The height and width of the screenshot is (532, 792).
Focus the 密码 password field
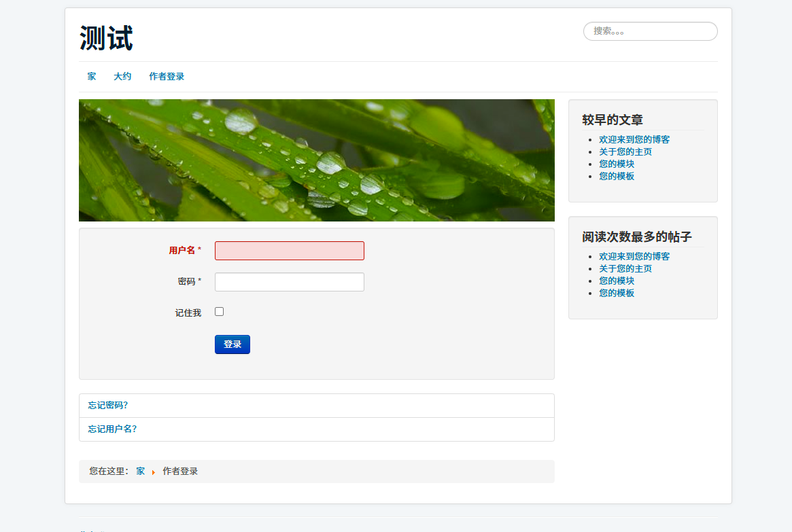(x=289, y=282)
